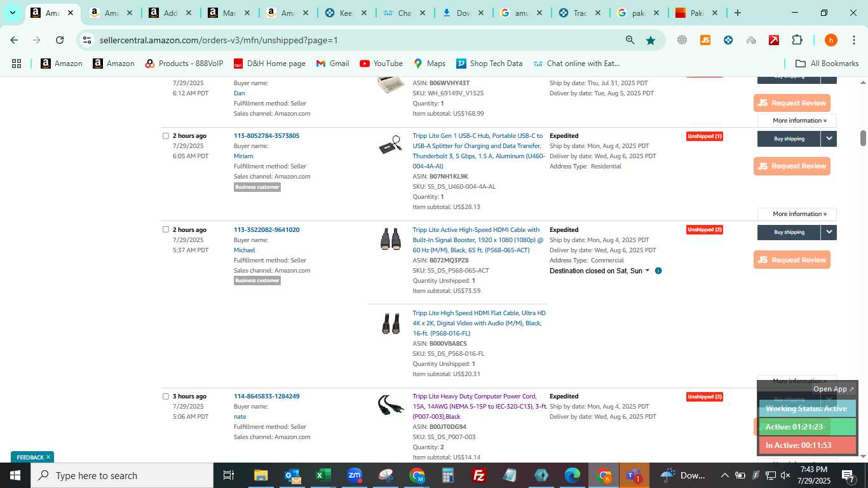Click the Task View taskbar icon
This screenshot has width=868, height=488.
coord(229,475)
